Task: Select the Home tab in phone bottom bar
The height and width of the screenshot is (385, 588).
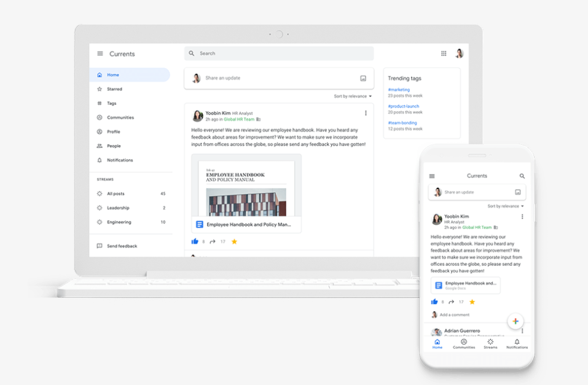Action: pyautogui.click(x=437, y=344)
